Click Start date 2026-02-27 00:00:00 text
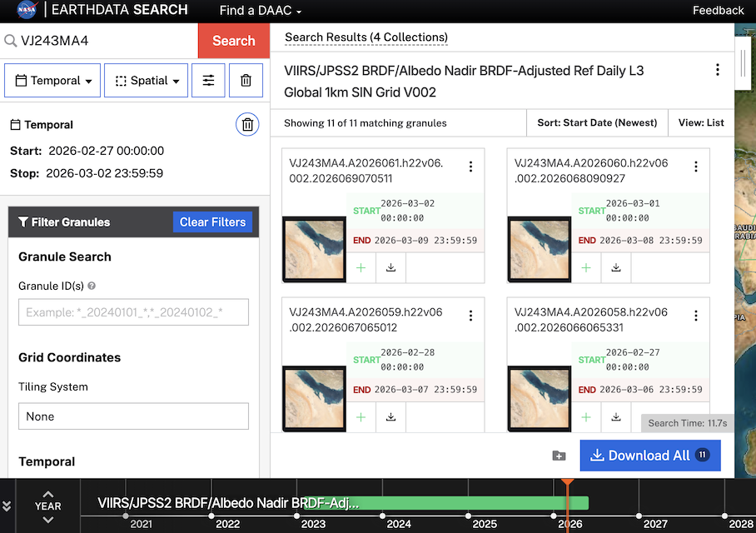The width and height of the screenshot is (756, 533). tap(106, 151)
